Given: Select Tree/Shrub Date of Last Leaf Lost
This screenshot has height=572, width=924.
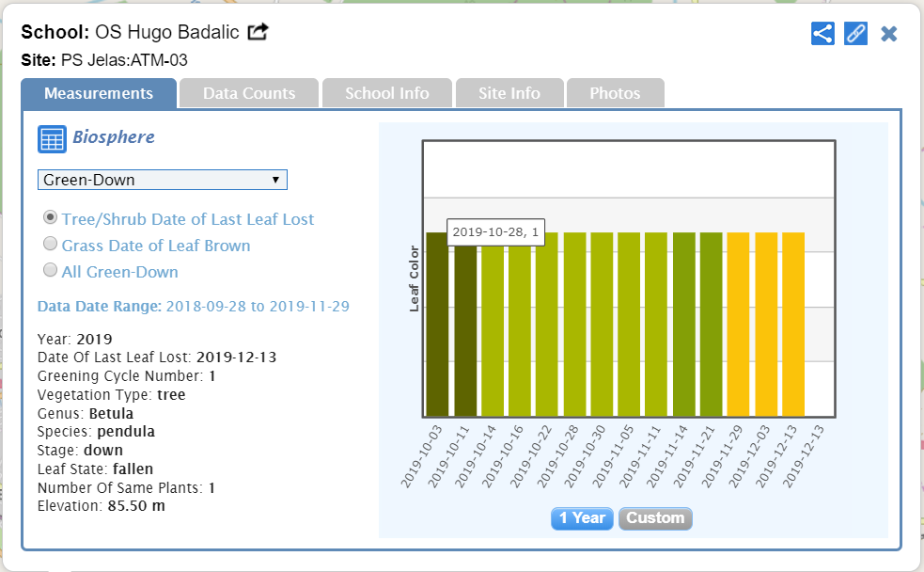Looking at the screenshot, I should (51, 218).
